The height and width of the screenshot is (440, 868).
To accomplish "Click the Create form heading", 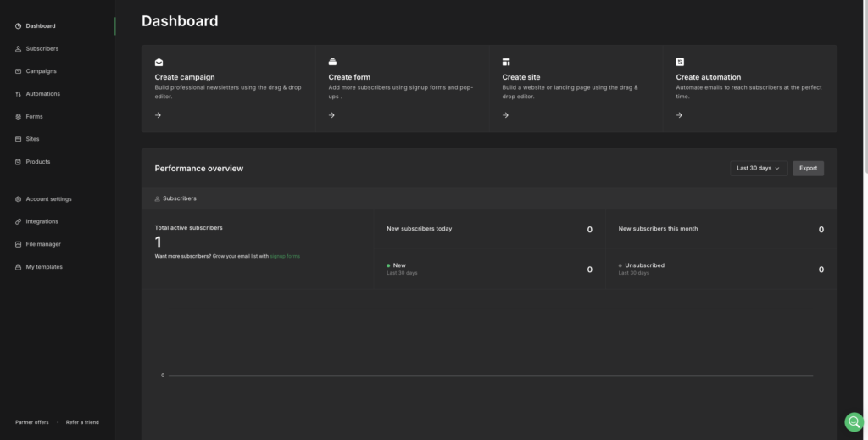I will pyautogui.click(x=349, y=77).
